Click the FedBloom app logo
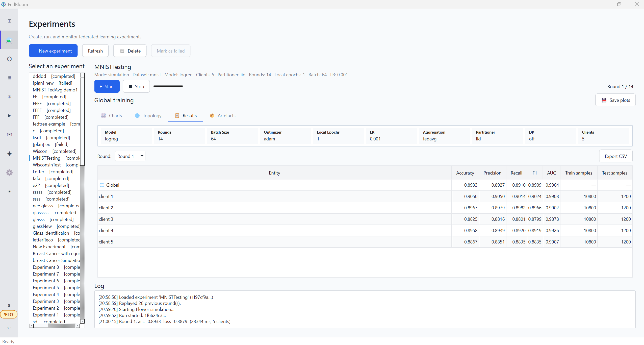This screenshot has height=345, width=644. point(4,4)
